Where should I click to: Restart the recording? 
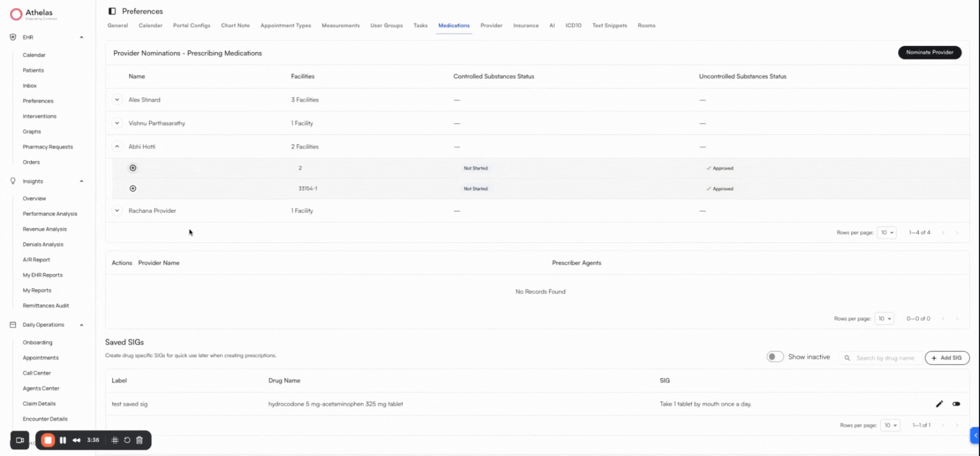pyautogui.click(x=127, y=440)
